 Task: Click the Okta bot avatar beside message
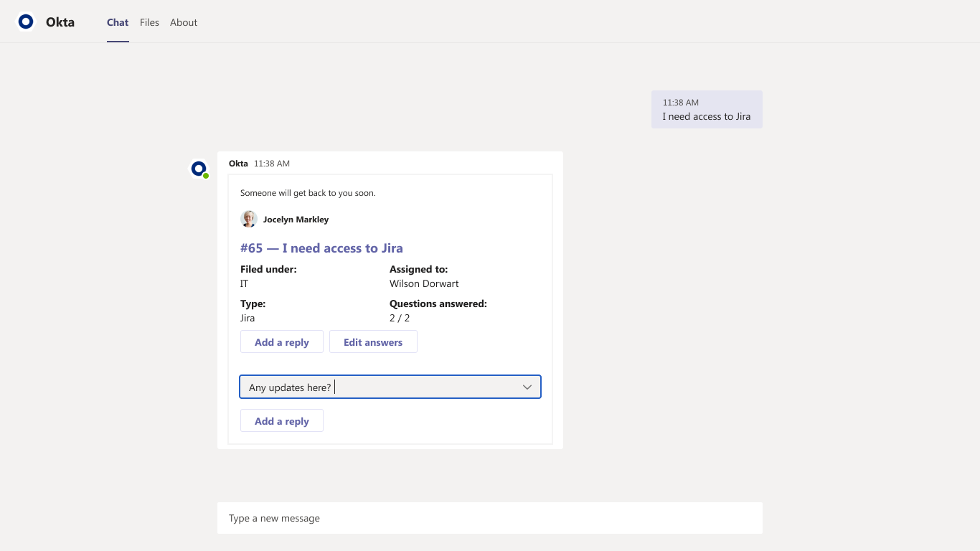coord(198,169)
